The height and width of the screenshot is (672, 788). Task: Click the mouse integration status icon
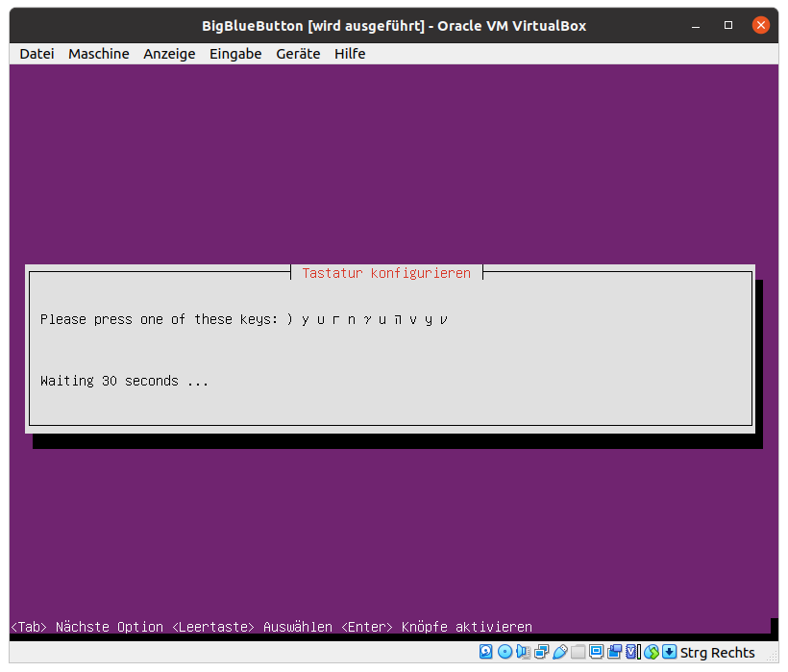pos(652,652)
